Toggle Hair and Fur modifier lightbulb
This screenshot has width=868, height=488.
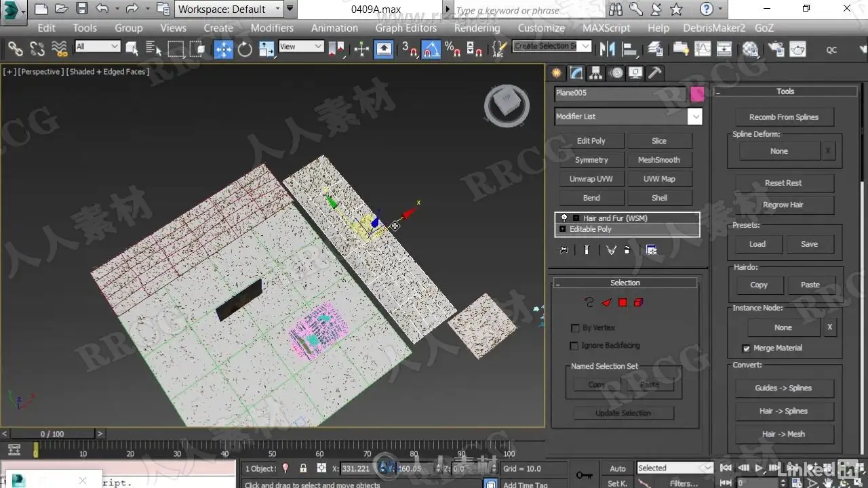coord(564,218)
